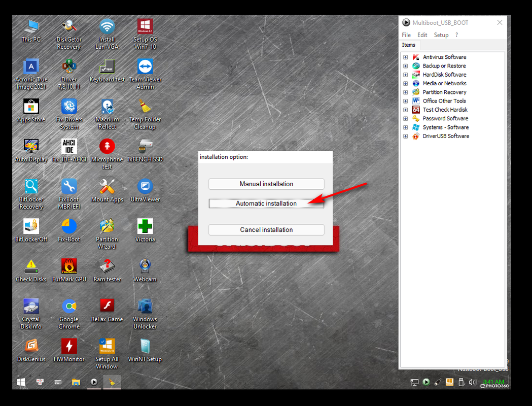Launch Fix Drivers System icon
Screen dimensions: 532x406
69,114
